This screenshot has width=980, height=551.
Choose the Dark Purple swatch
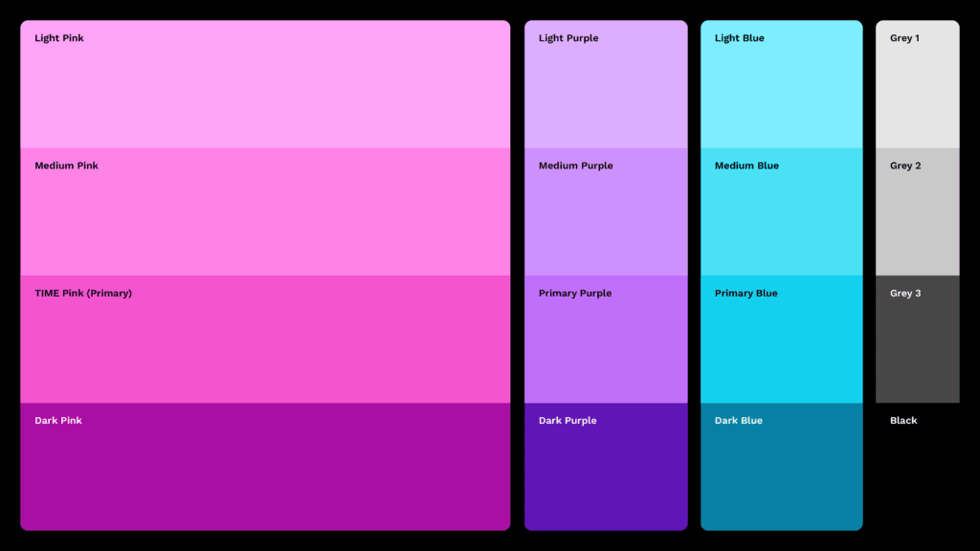point(606,467)
